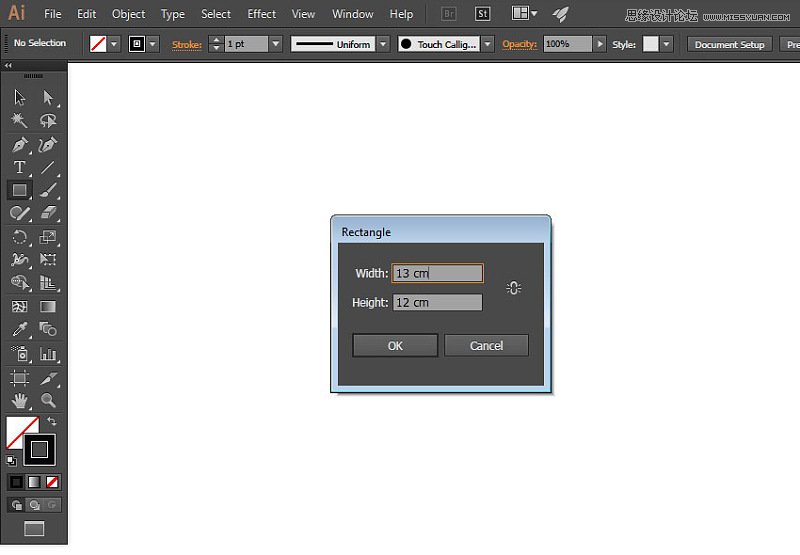Open the File menu

[x=53, y=14]
